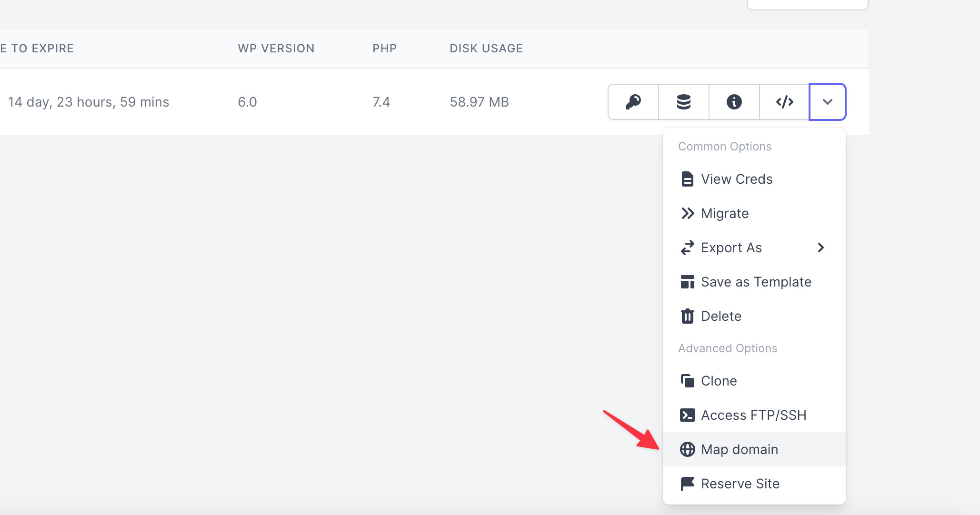Viewport: 980px width, 515px height.
Task: Open Access FTP/SSH option
Action: pos(754,415)
